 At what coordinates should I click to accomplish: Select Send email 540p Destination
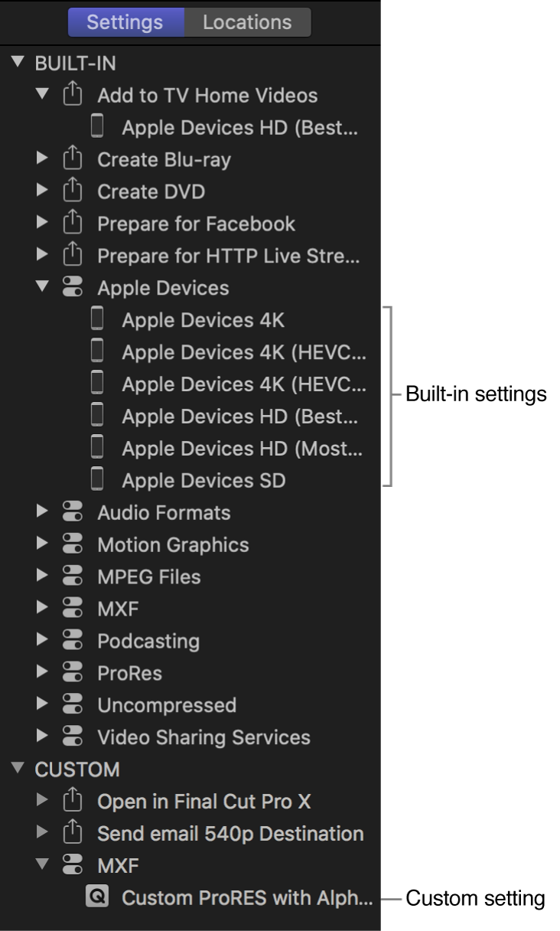(x=230, y=834)
